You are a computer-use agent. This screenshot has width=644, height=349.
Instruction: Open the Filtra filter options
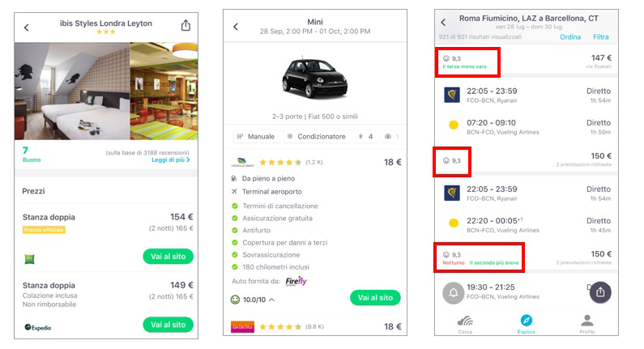600,37
